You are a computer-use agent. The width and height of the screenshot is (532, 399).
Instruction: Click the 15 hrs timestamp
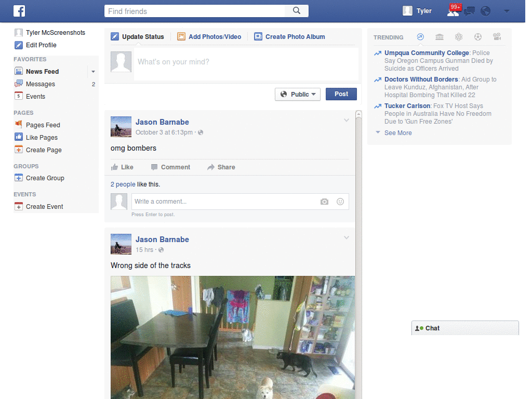pos(144,250)
